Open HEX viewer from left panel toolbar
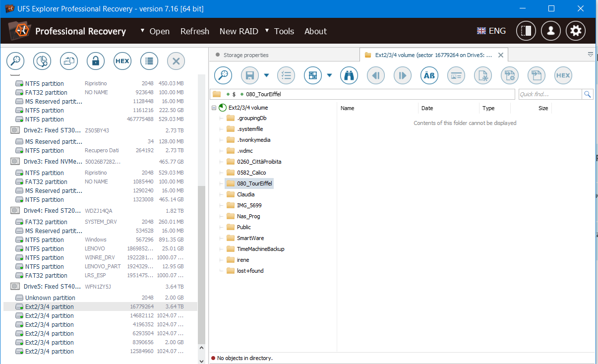 click(122, 61)
